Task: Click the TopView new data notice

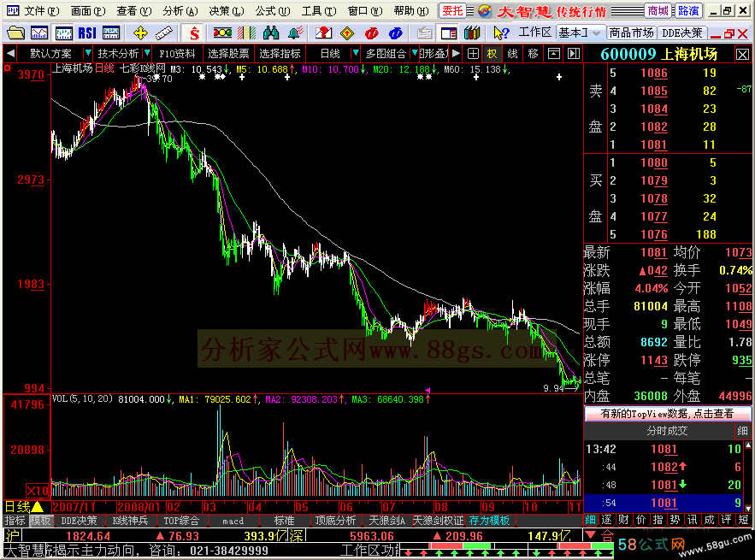Action: (668, 414)
